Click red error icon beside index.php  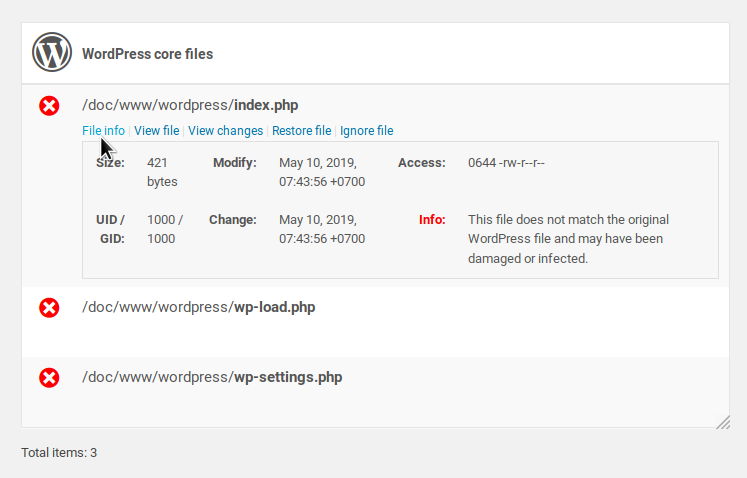49,106
